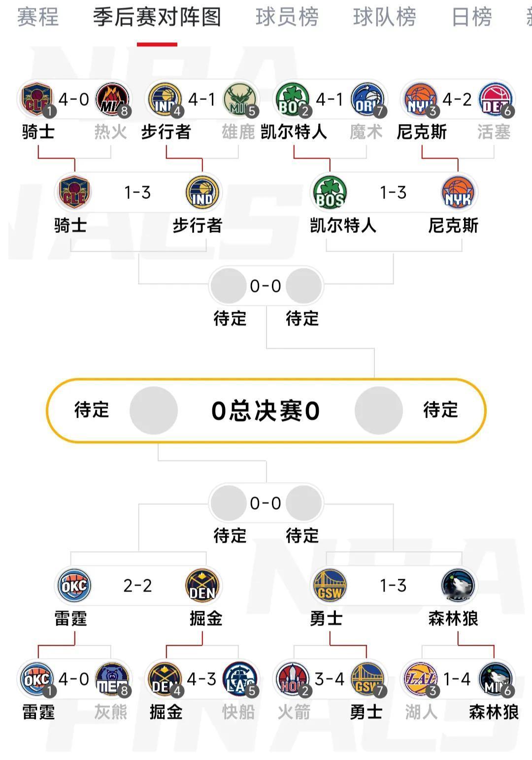The image size is (532, 760).
Task: Switch to the 球员榜 tab
Action: pyautogui.click(x=287, y=17)
